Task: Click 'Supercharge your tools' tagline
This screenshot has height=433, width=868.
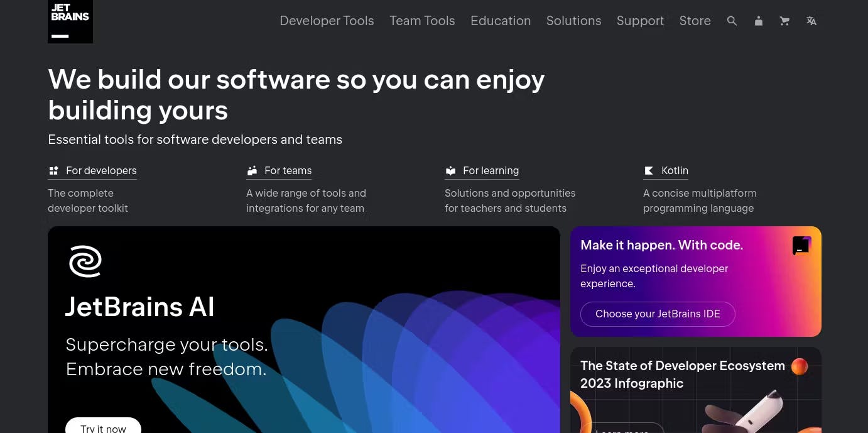Action: (x=166, y=356)
